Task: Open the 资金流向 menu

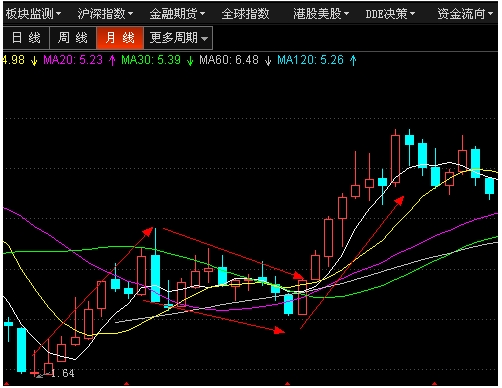Action: (465, 14)
